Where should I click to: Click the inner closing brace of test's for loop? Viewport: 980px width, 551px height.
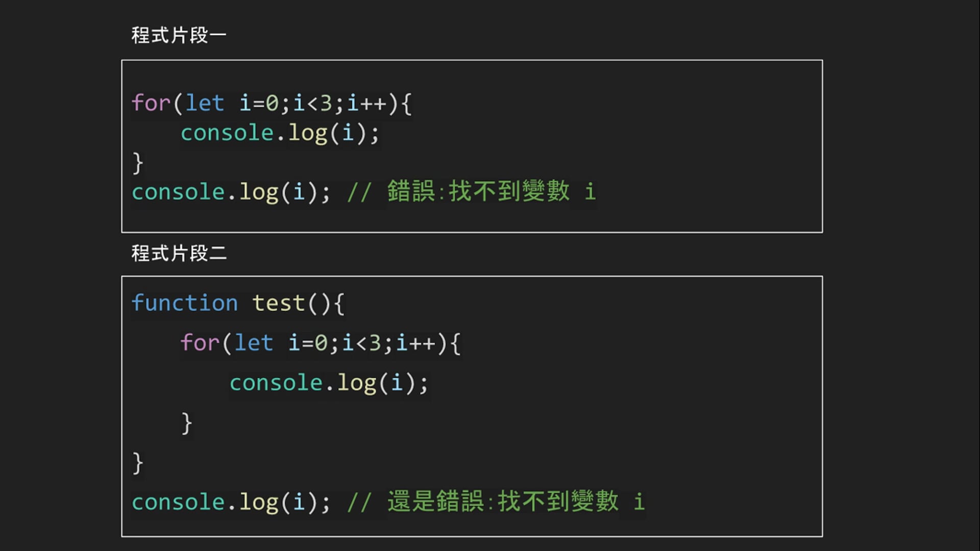187,423
